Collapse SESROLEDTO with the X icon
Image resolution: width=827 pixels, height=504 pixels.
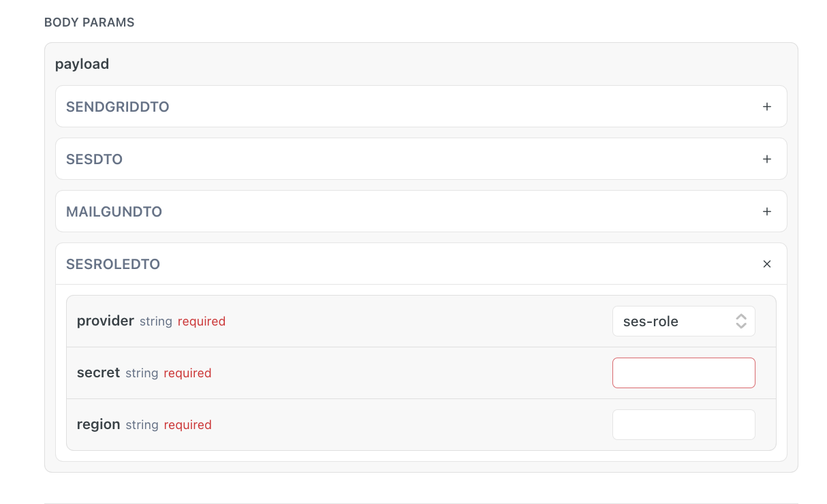767,264
